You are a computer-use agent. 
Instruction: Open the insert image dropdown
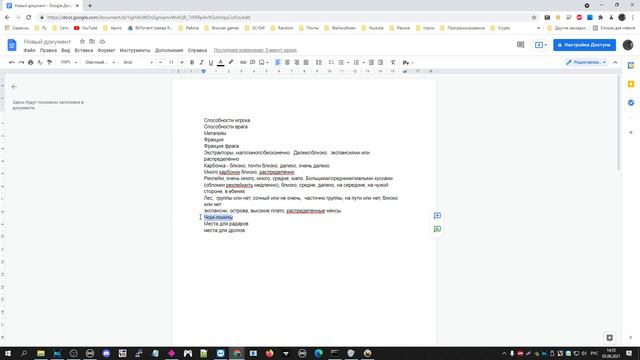pyautogui.click(x=264, y=62)
